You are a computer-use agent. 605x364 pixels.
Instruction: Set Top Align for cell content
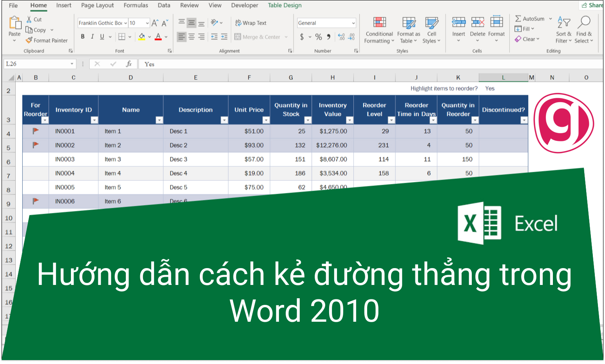(182, 22)
